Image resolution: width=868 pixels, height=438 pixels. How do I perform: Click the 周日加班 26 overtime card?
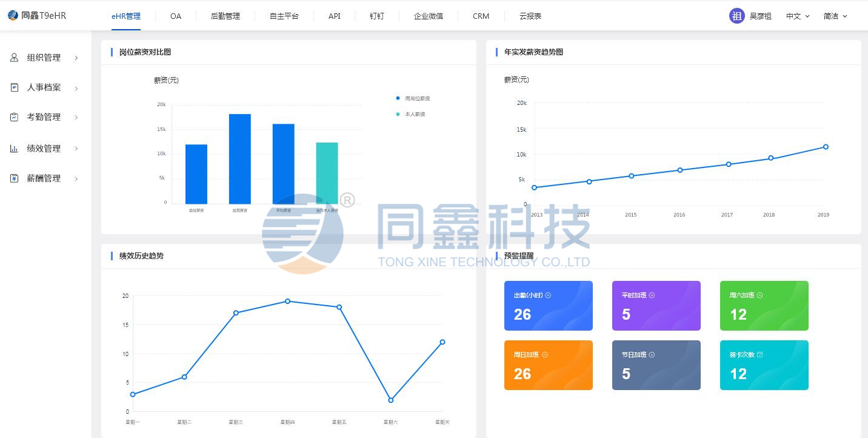point(548,365)
